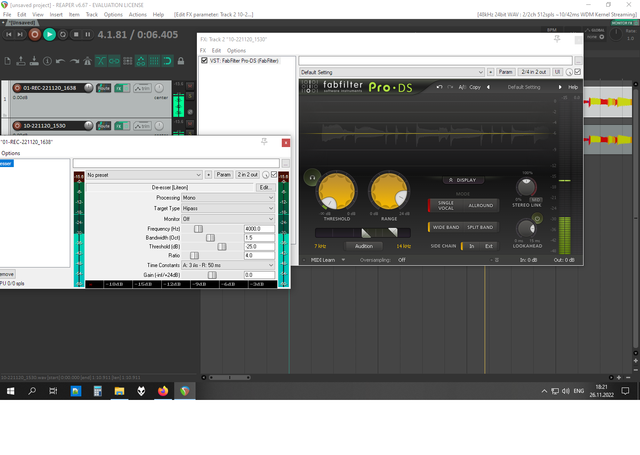Go to project start in transport

8,35
